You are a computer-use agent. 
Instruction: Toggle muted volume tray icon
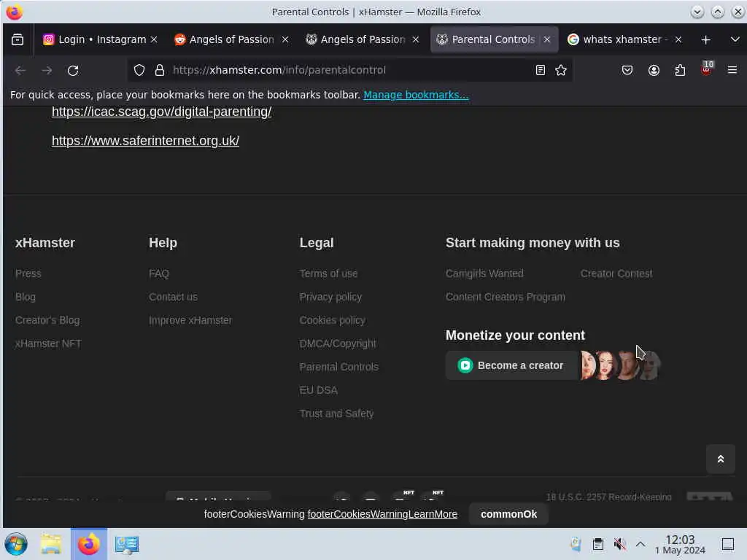[620, 544]
